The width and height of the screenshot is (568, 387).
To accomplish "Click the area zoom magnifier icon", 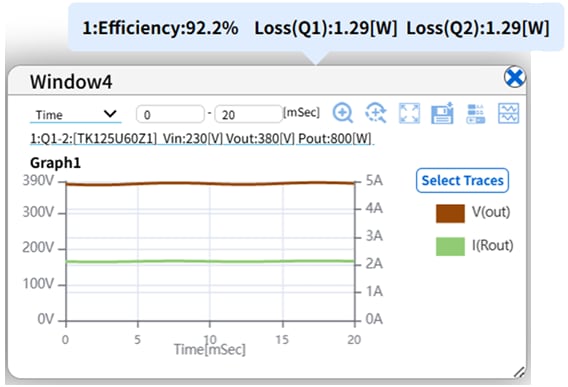I will pos(376,113).
